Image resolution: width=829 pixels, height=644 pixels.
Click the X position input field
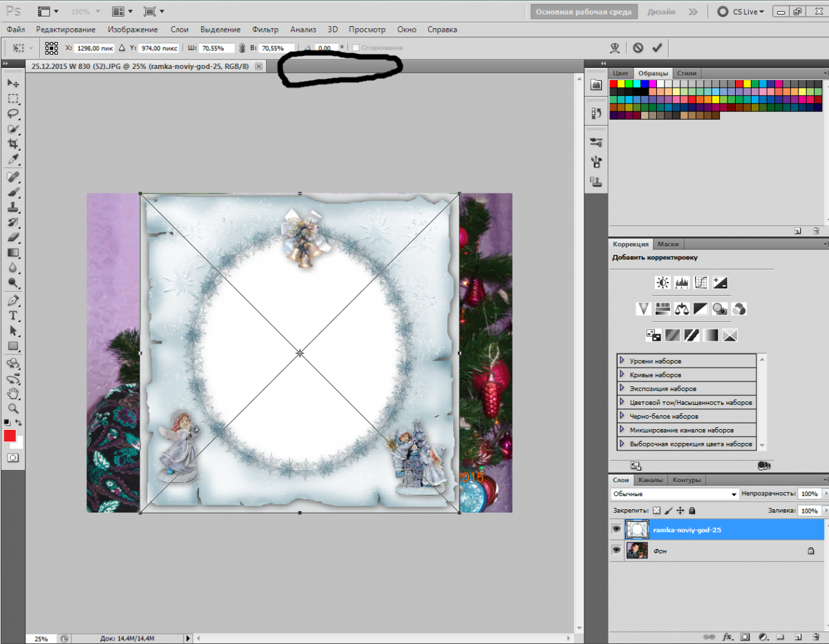(x=94, y=48)
